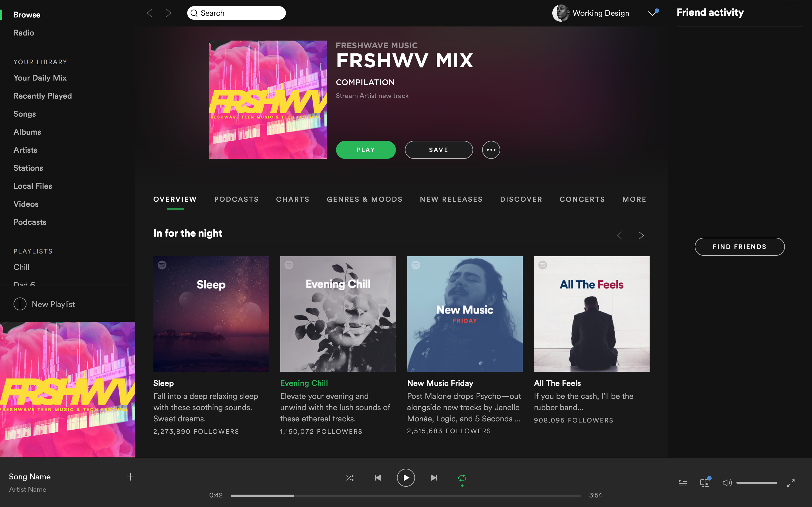Show next items in In for the night

pyautogui.click(x=641, y=235)
